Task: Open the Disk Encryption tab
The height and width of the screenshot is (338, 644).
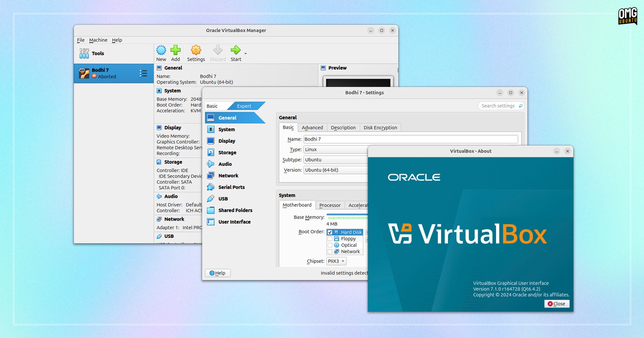Action: [x=380, y=127]
